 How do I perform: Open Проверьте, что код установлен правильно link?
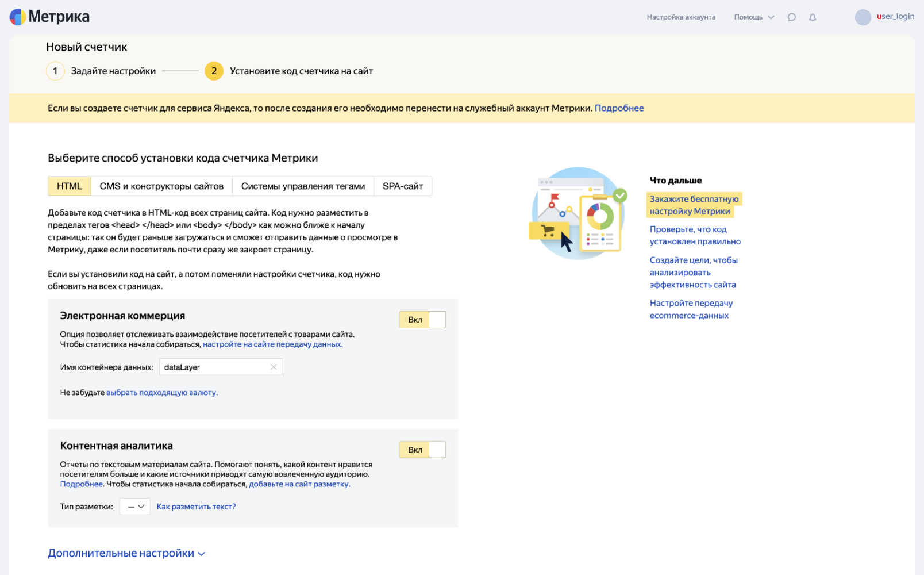[695, 236]
